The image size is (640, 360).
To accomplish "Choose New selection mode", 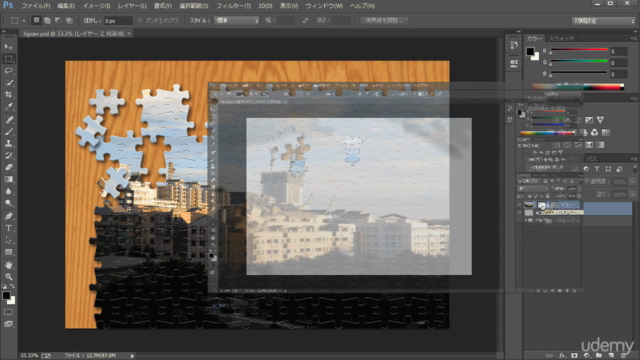I will pos(36,20).
